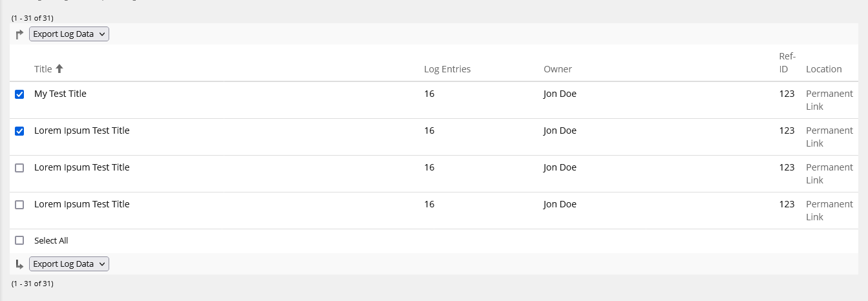
Task: Check the third row's Lorem Ipsum checkbox
Action: pos(19,168)
